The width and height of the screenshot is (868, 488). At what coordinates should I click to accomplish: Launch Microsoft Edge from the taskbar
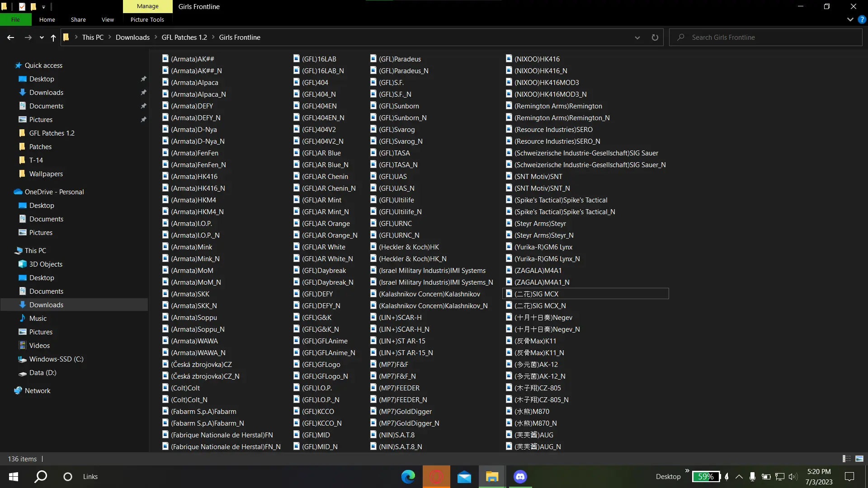[408, 477]
